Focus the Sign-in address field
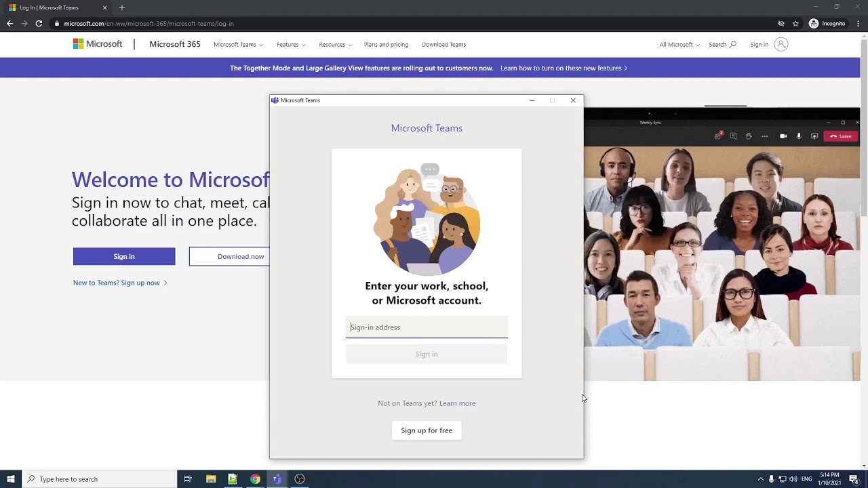The image size is (868, 488). (427, 327)
